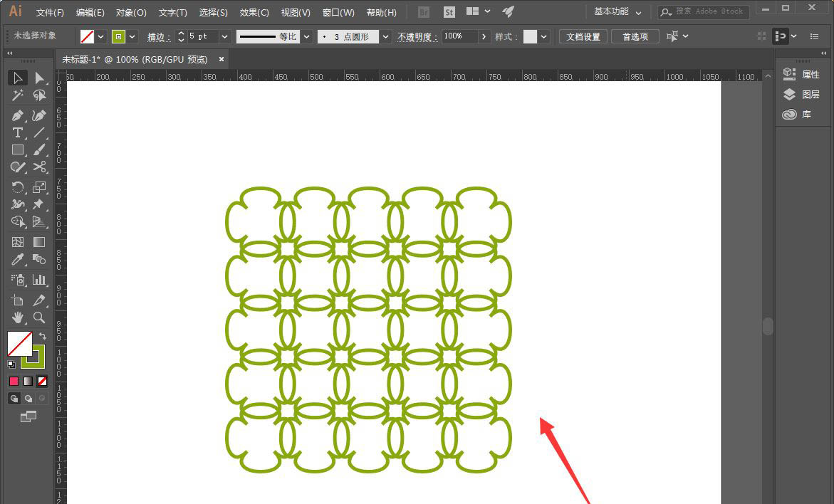834x504 pixels.
Task: Open the 效果(C) menu
Action: (254, 13)
